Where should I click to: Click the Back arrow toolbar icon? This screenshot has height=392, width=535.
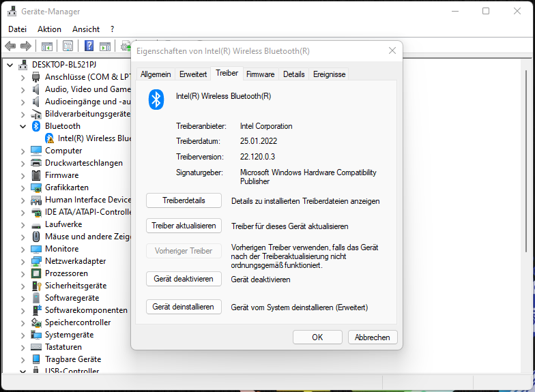point(10,46)
